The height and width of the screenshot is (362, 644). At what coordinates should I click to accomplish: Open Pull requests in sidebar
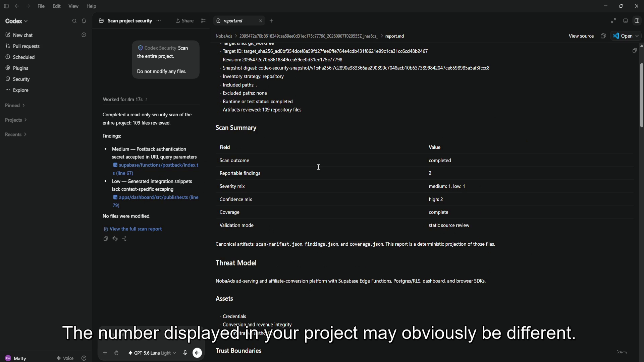[26, 46]
